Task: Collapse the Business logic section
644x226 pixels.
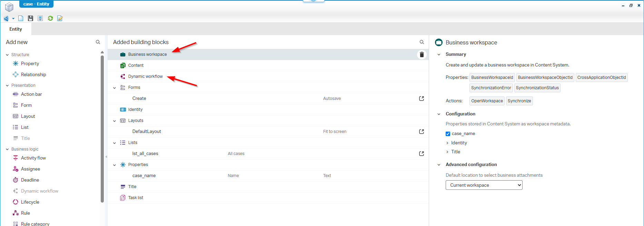Action: [x=7, y=149]
